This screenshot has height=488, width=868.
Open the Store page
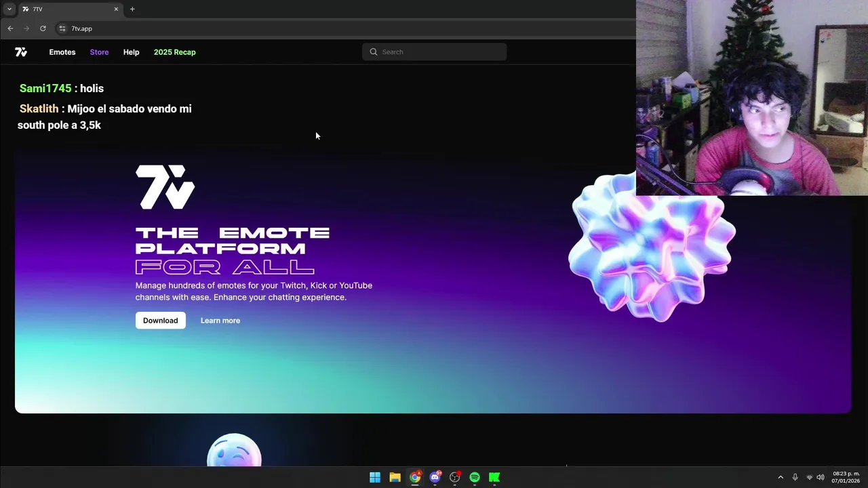pos(99,52)
